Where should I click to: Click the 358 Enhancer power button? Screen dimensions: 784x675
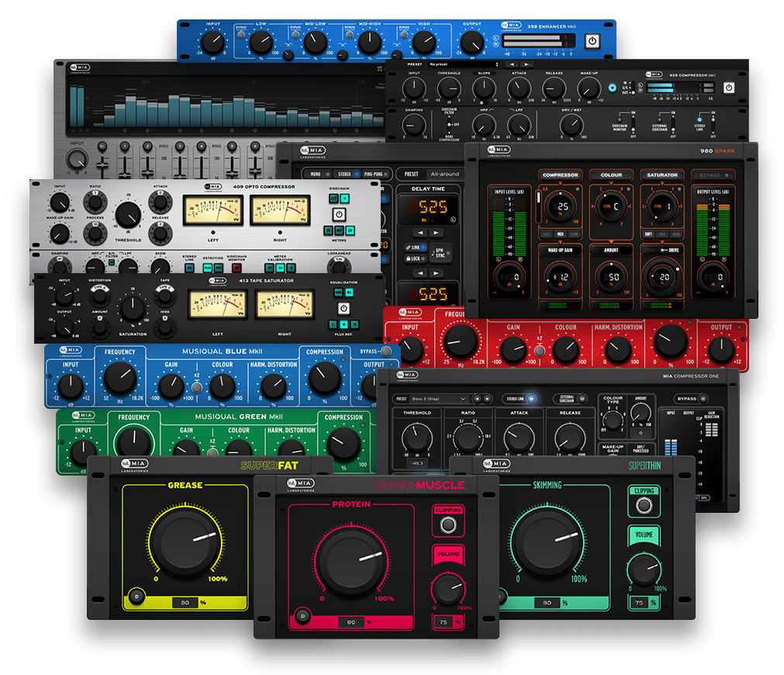[592, 41]
